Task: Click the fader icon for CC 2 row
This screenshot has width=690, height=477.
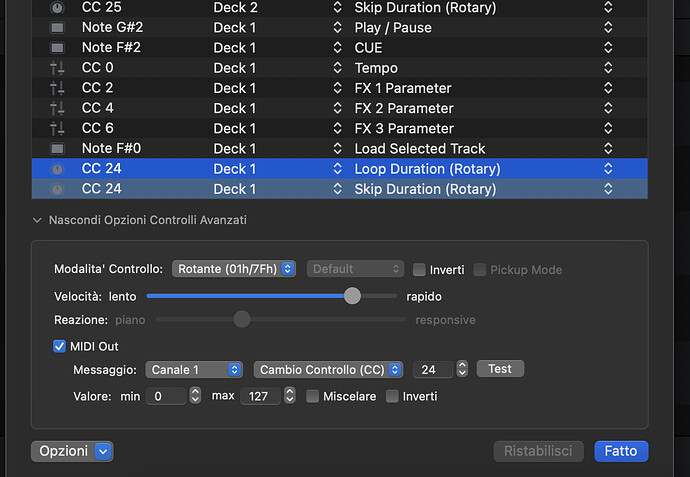Action: tap(57, 88)
